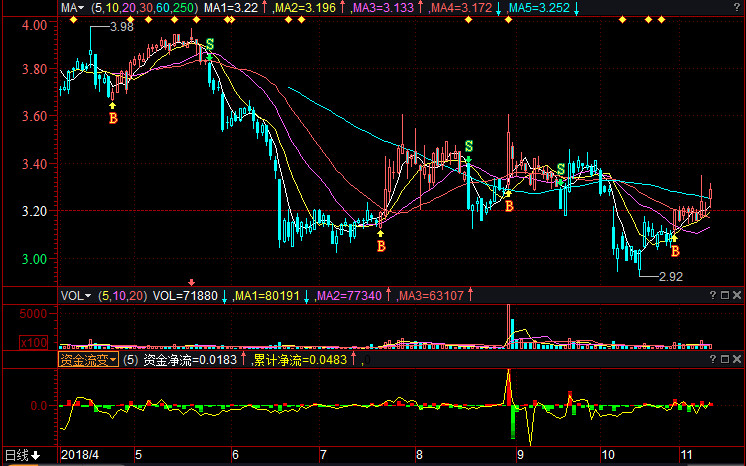Image resolution: width=746 pixels, height=466 pixels.
Task: Click the VOL parameters (5,10,20)
Action: coord(122,296)
